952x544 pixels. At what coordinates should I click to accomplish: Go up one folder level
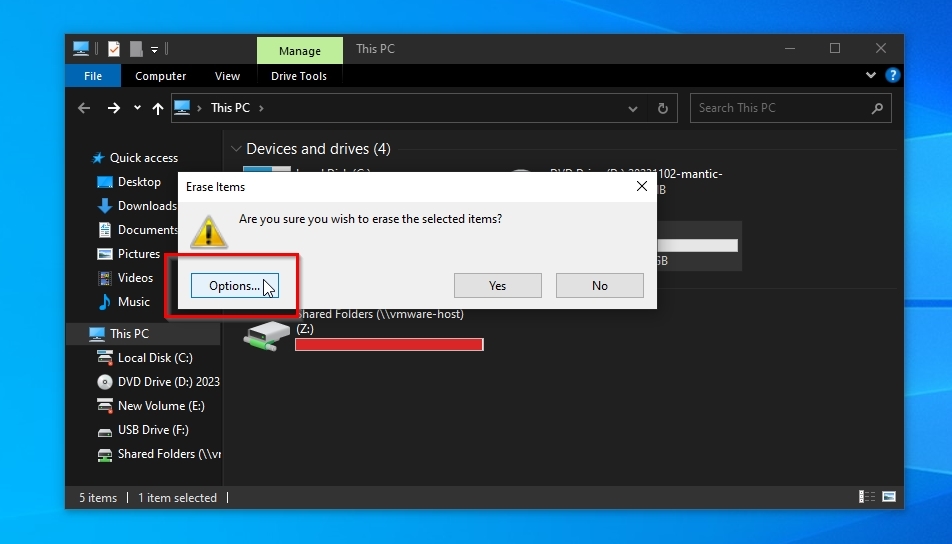point(158,108)
